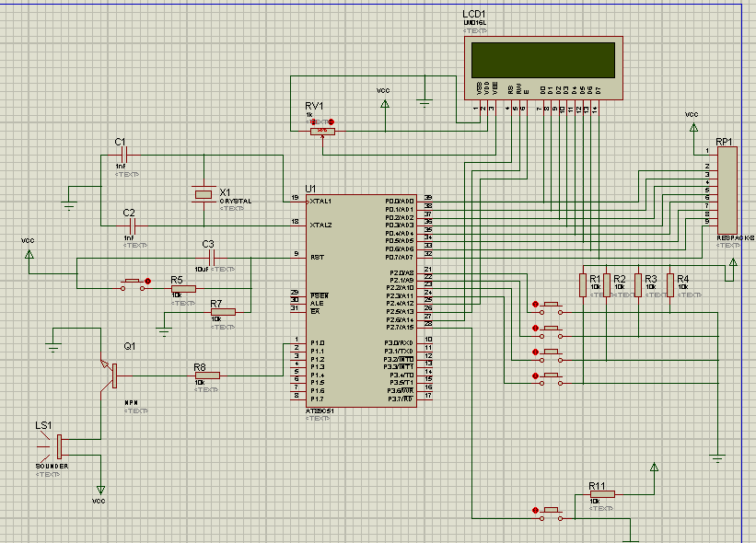Click RV1 left red adjust dot
Viewport: 756px width, 543px height.
pos(313,121)
